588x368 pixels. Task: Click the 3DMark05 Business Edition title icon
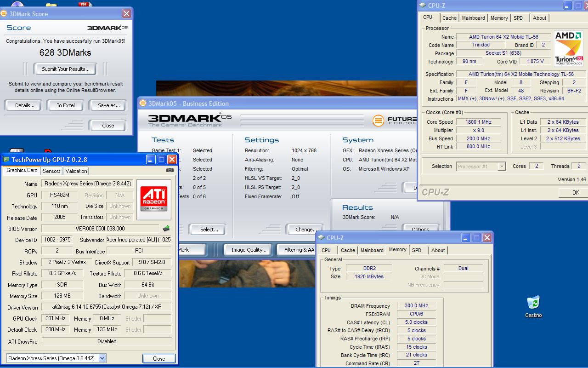[x=143, y=103]
